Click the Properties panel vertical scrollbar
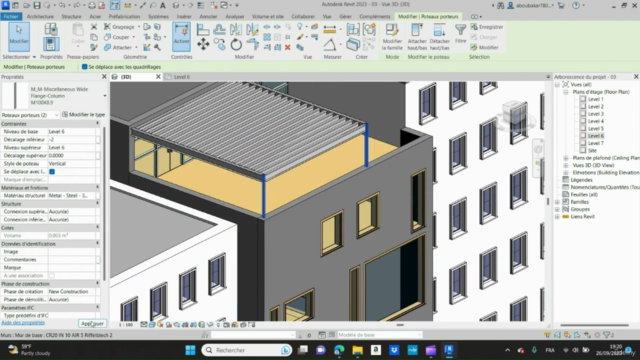Viewport: 640px width, 360px height. point(104,204)
